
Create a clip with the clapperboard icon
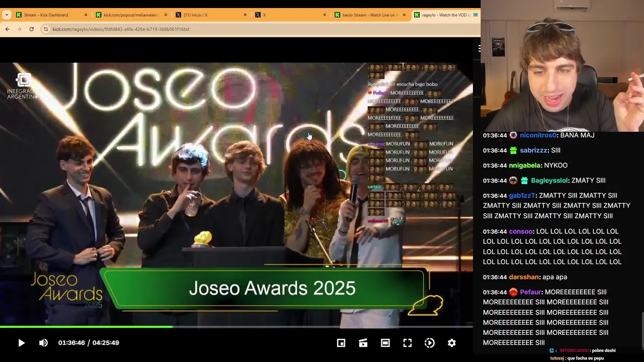tap(363, 343)
